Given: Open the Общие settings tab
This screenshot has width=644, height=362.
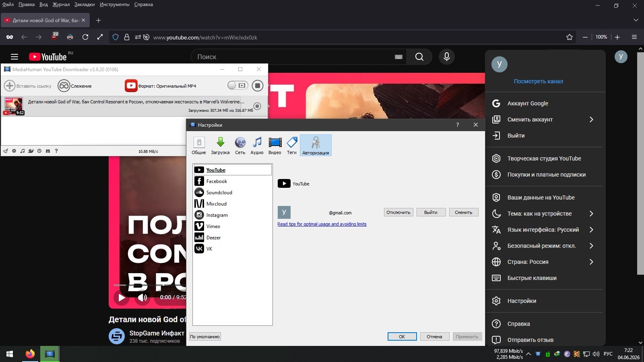Looking at the screenshot, I should point(199,145).
